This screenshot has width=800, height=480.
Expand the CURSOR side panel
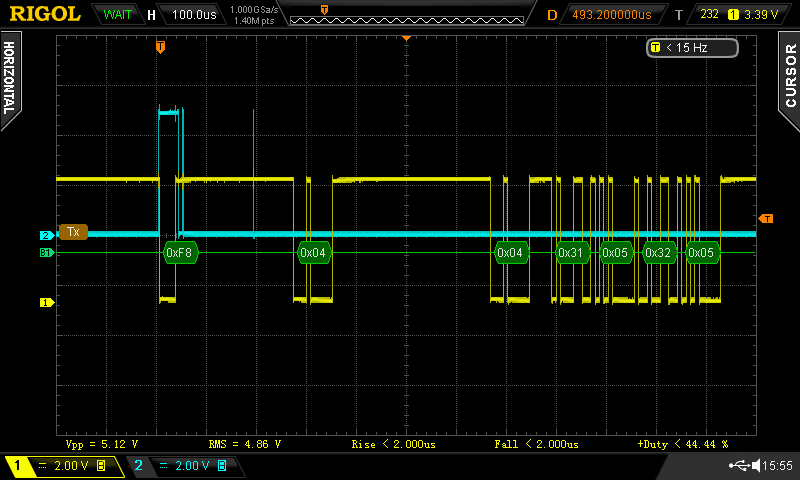click(x=789, y=79)
